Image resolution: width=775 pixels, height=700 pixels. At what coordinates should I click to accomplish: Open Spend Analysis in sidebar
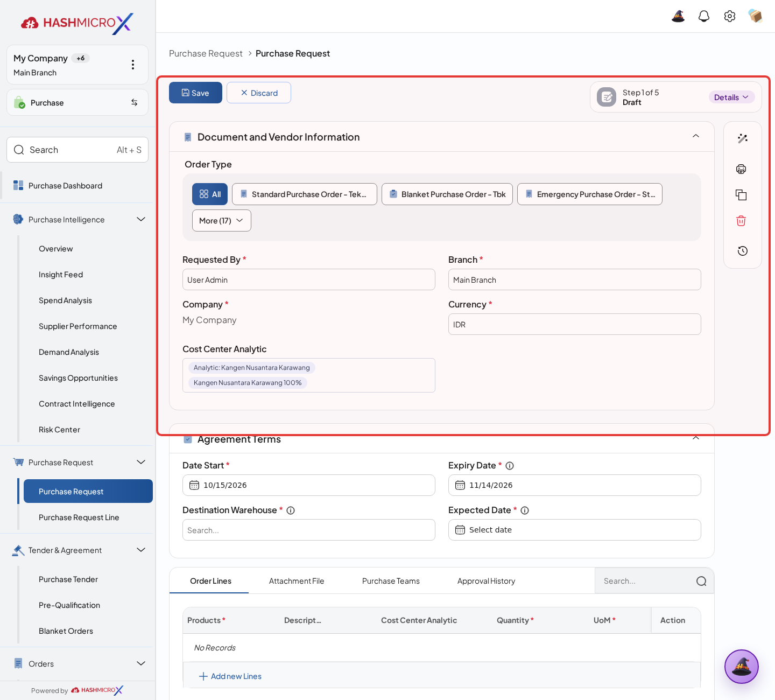point(66,300)
